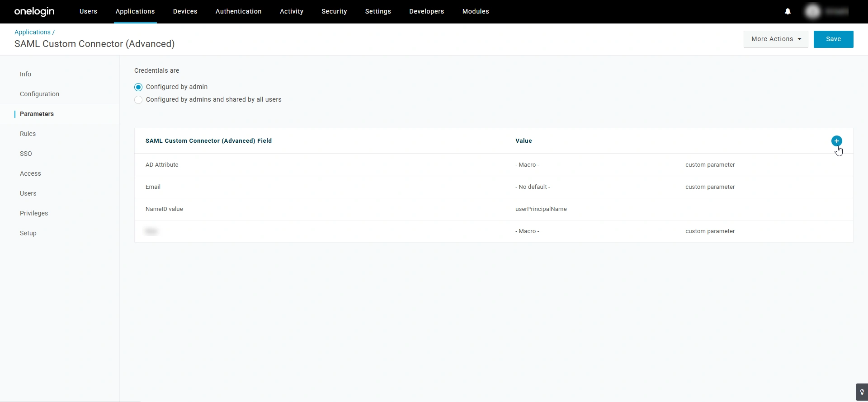Save the application settings
This screenshot has height=402, width=868.
point(833,39)
